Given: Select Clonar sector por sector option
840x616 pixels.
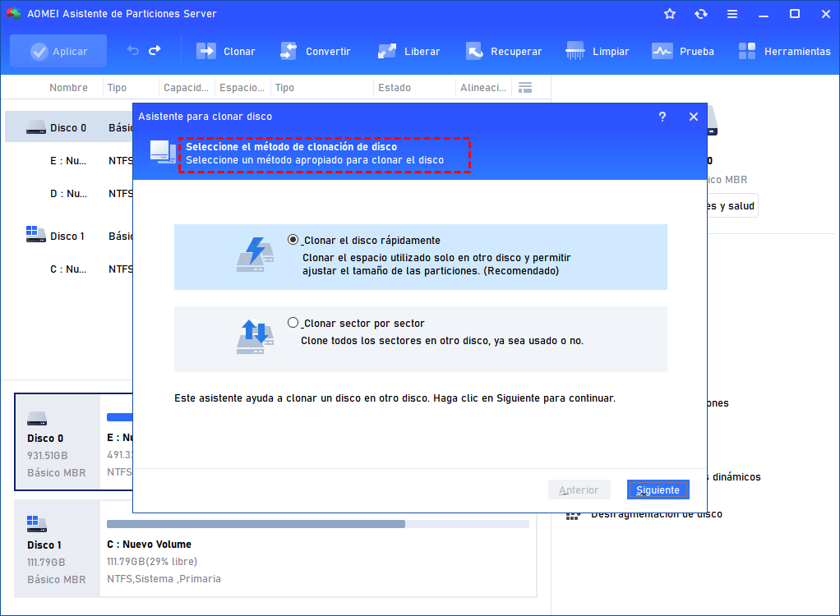Looking at the screenshot, I should [x=293, y=322].
